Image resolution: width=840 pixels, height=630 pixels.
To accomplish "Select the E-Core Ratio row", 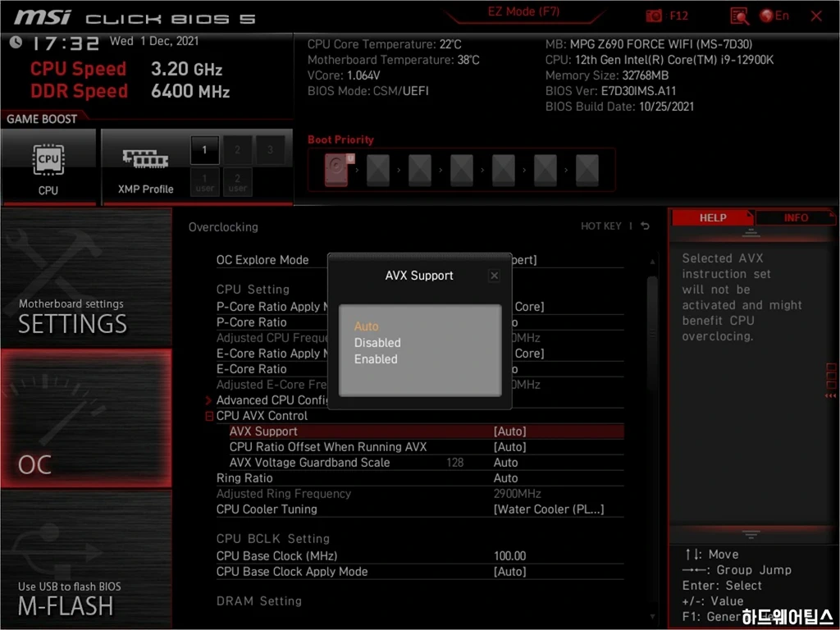I will [420, 368].
